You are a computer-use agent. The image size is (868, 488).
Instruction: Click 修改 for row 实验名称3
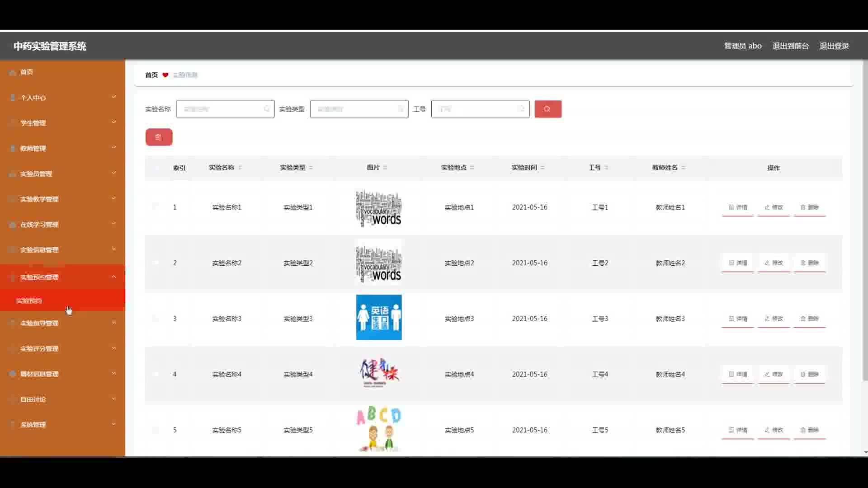point(774,319)
